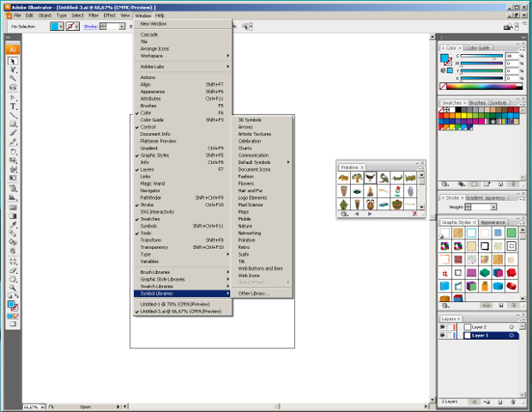Switch to the Brushes tab

pos(477,102)
